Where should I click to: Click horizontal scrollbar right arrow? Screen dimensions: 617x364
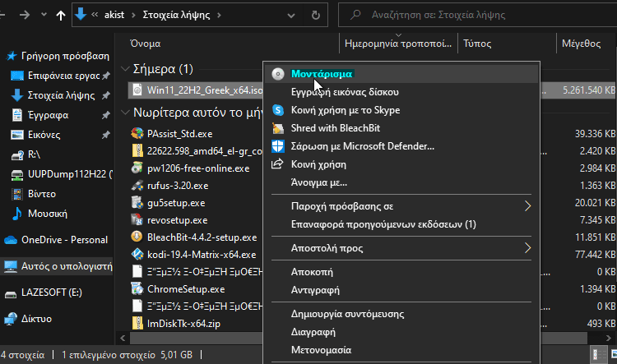coord(608,338)
